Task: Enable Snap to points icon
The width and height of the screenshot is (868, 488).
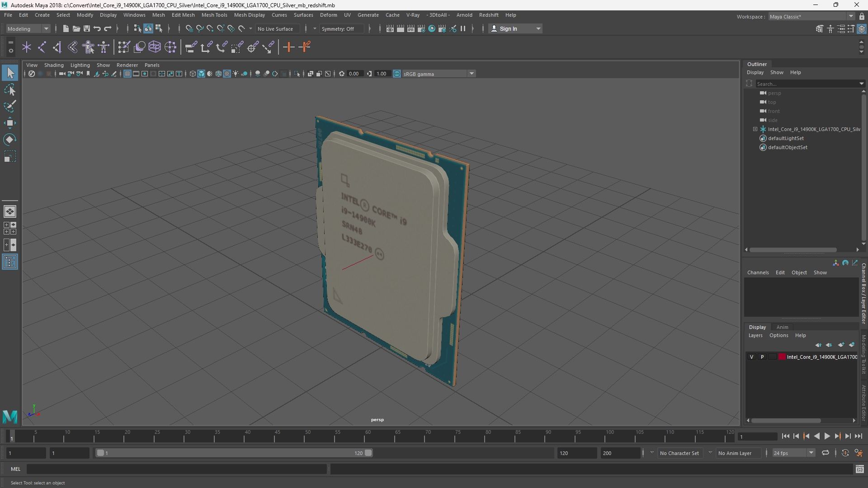Action: click(x=210, y=28)
